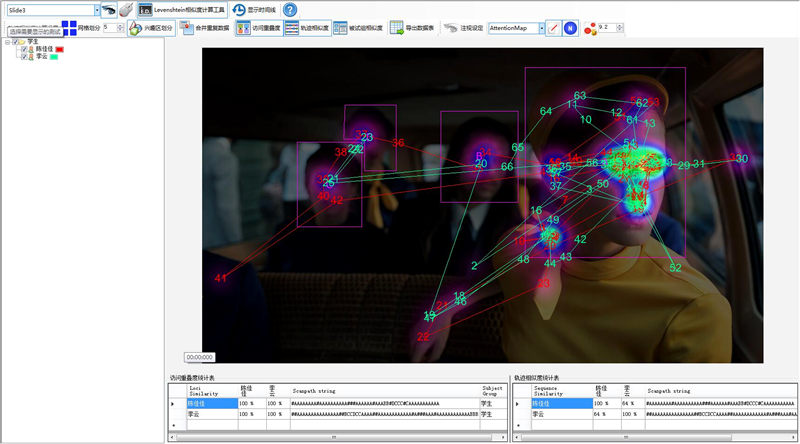The width and height of the screenshot is (800, 444).
Task: Click the eye gaze data icon
Action: click(109, 10)
